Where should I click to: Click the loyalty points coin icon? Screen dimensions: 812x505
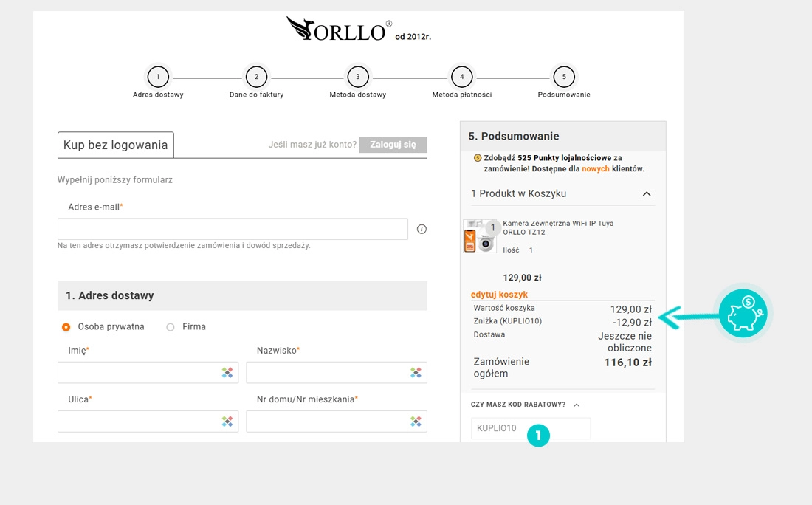point(477,158)
